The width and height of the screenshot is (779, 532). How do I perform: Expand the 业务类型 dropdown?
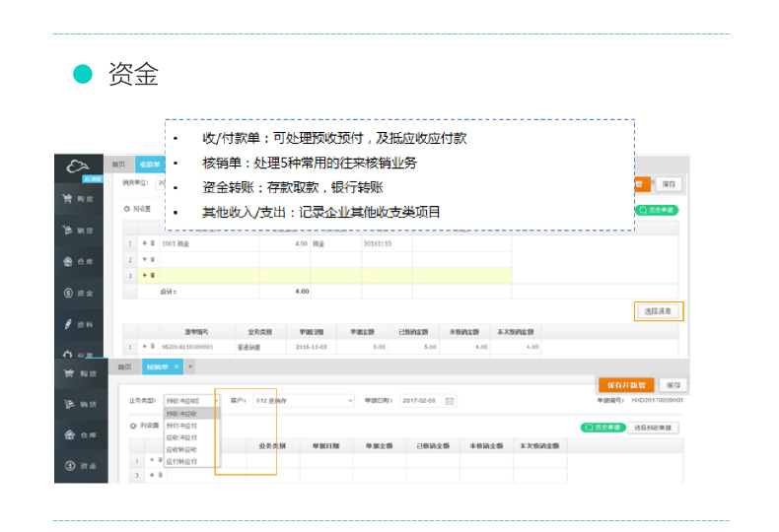pos(191,401)
